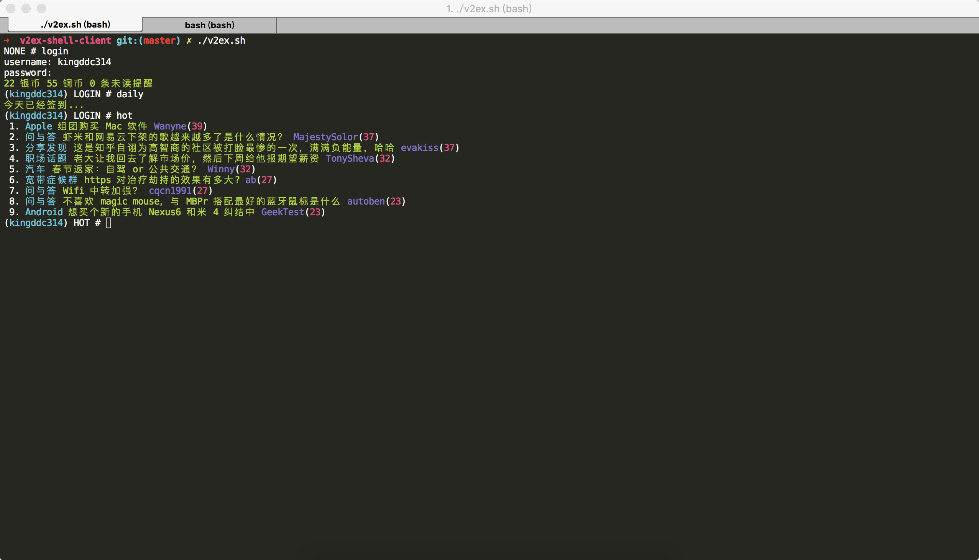Click the Apple node label in entry one
This screenshot has height=560, width=979.
pyautogui.click(x=38, y=126)
